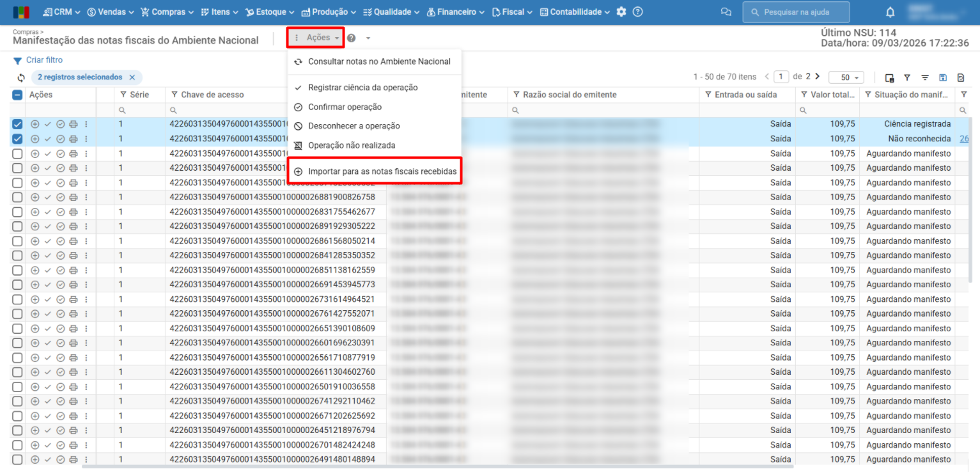Click the restore layout icon in grid toolbar
Screen dimensions: 980x472
pos(961,77)
